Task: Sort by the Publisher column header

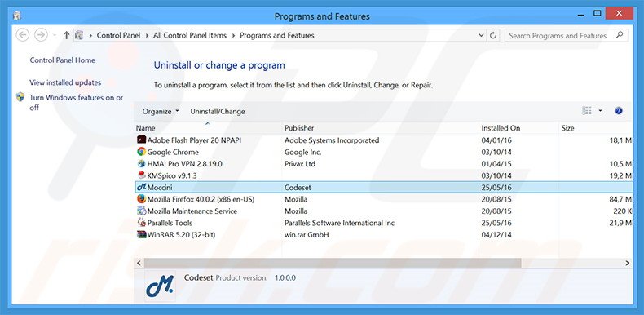Action: 381,128
